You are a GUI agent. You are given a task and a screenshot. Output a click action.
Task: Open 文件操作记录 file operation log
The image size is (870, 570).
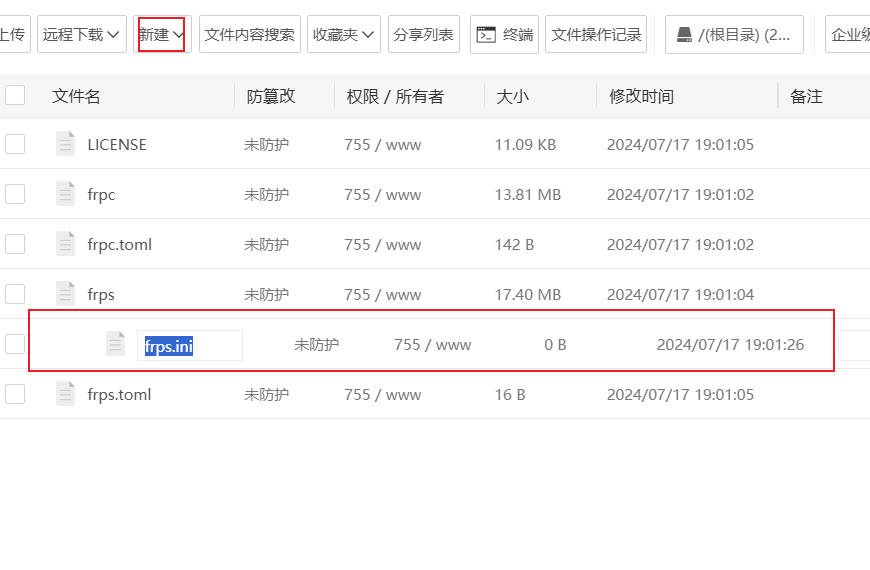coord(596,34)
